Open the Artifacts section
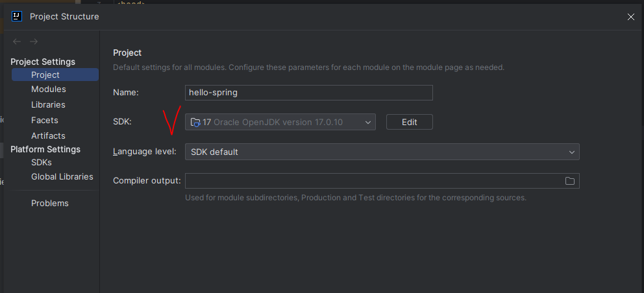Screen dimensions: 644x293 [48, 135]
